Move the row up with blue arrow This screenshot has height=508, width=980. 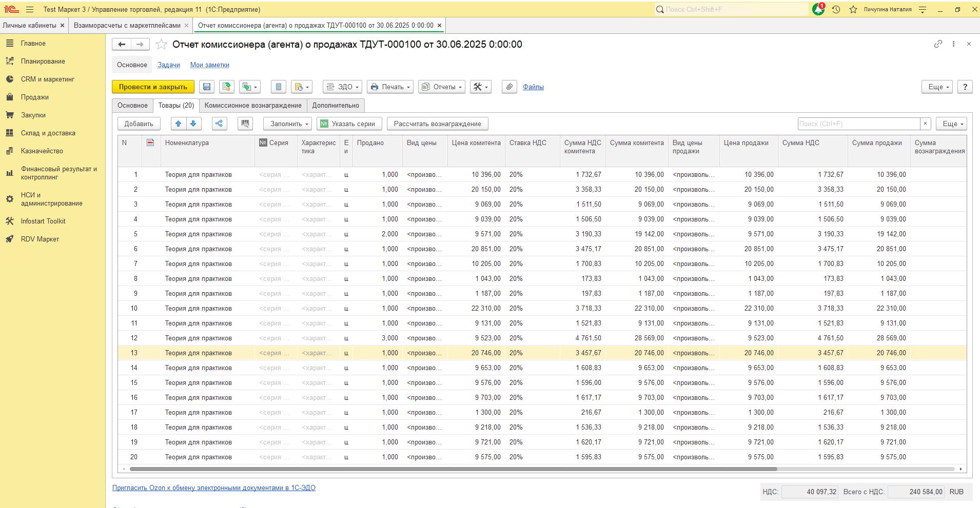pyautogui.click(x=178, y=124)
